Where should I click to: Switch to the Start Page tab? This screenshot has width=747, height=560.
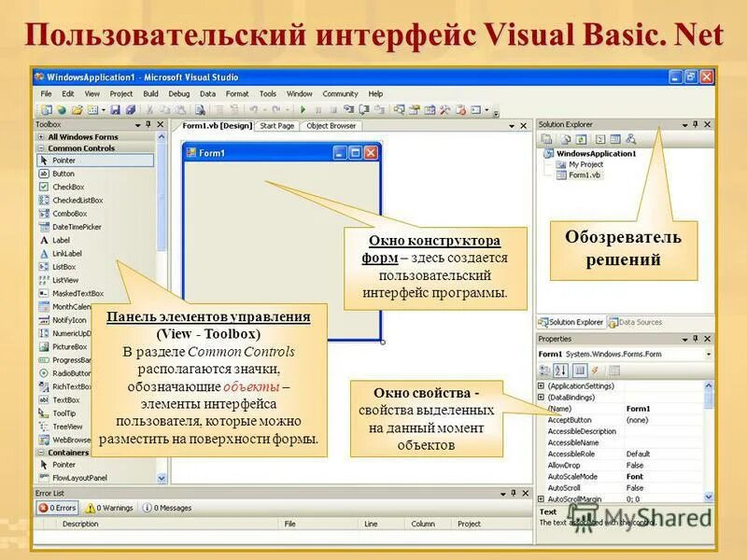click(276, 126)
